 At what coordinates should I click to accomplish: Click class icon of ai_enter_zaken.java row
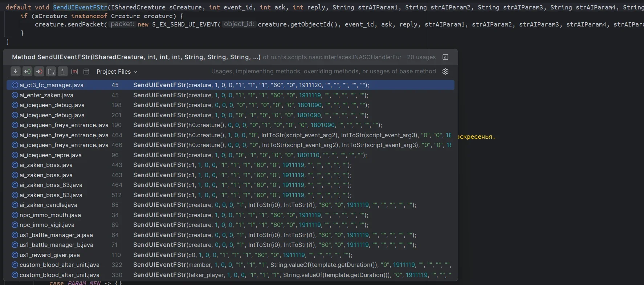tap(15, 95)
